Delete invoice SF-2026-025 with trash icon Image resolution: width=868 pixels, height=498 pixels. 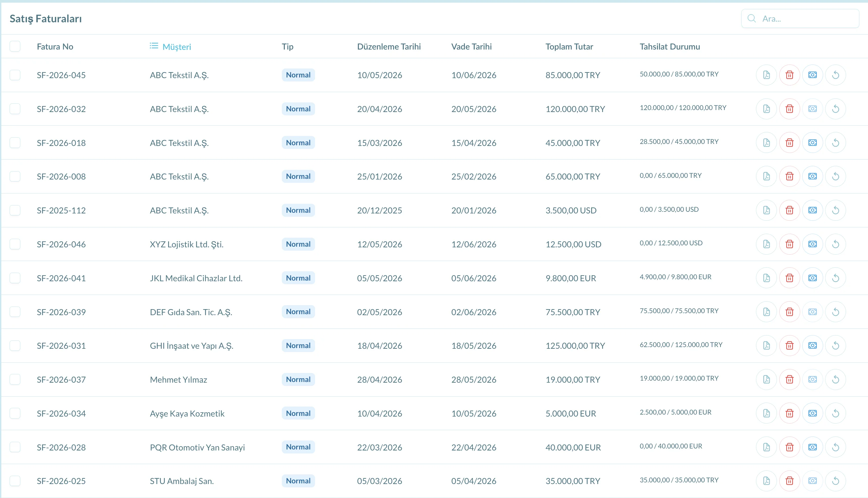(789, 481)
